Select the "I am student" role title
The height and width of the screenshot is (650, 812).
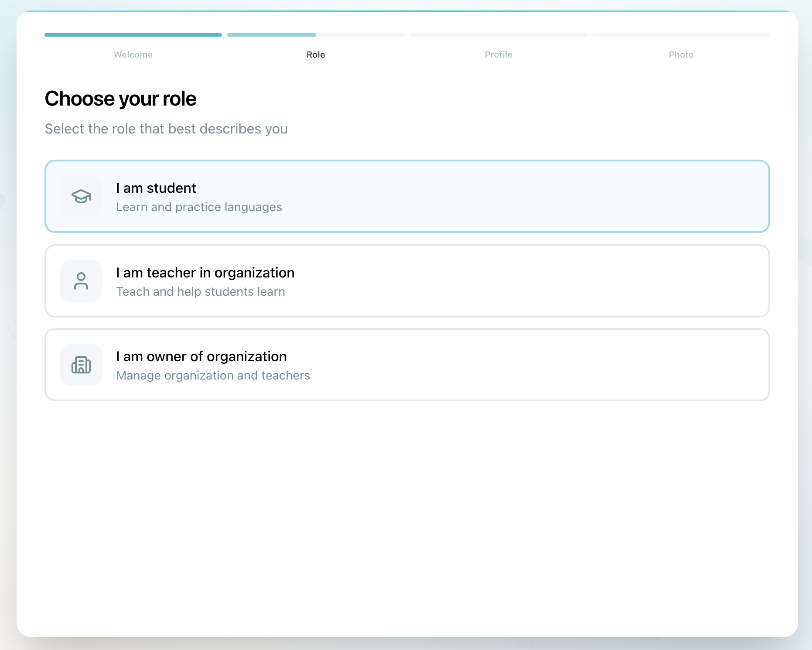pos(156,188)
